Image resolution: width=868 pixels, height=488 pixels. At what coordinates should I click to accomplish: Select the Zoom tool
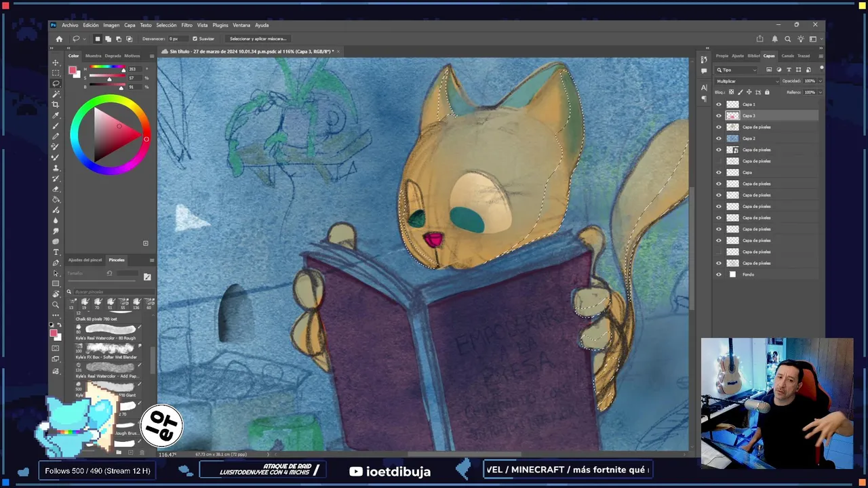pos(56,304)
